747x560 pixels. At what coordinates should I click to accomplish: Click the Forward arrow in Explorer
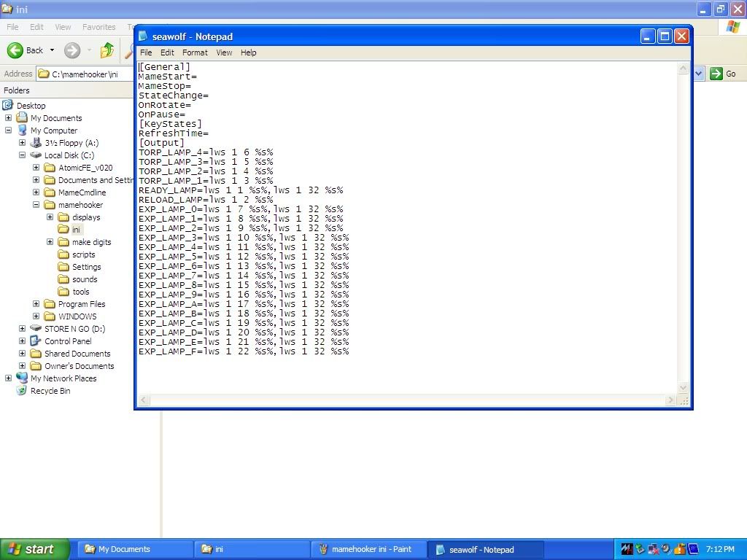coord(72,50)
